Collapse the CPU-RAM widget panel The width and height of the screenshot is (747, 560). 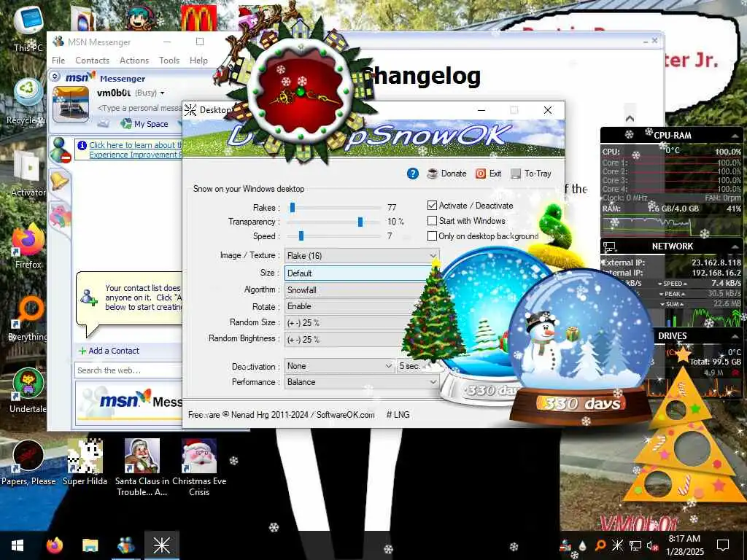[x=735, y=136]
